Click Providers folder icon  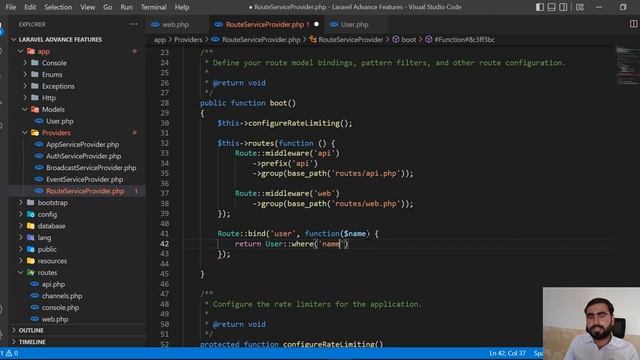pyautogui.click(x=35, y=133)
